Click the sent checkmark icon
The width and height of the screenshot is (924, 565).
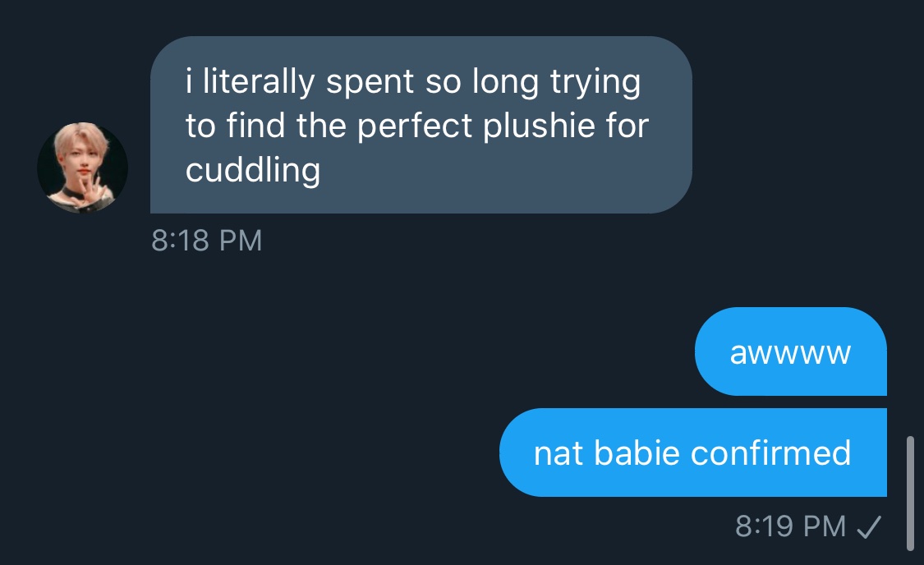pyautogui.click(x=869, y=526)
